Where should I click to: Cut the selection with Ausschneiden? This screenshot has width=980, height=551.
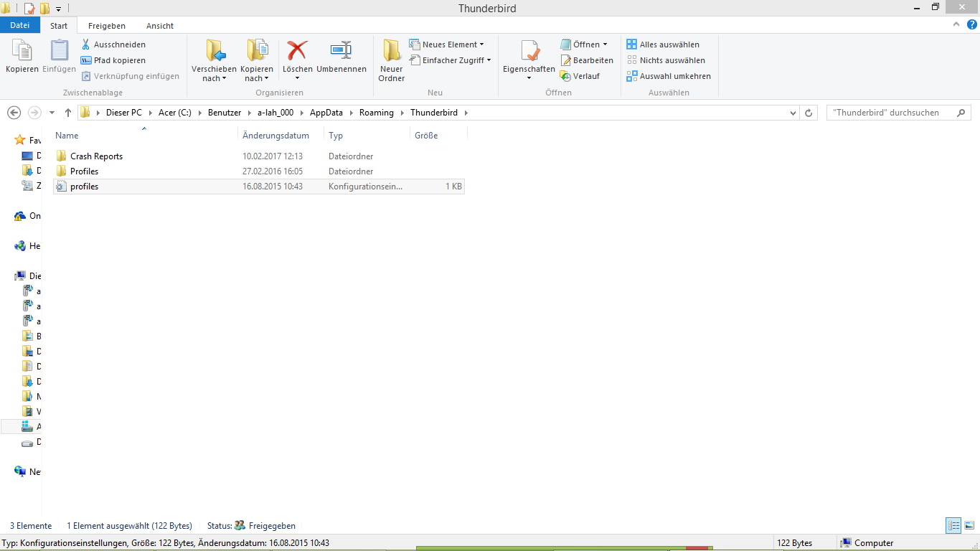coord(113,44)
